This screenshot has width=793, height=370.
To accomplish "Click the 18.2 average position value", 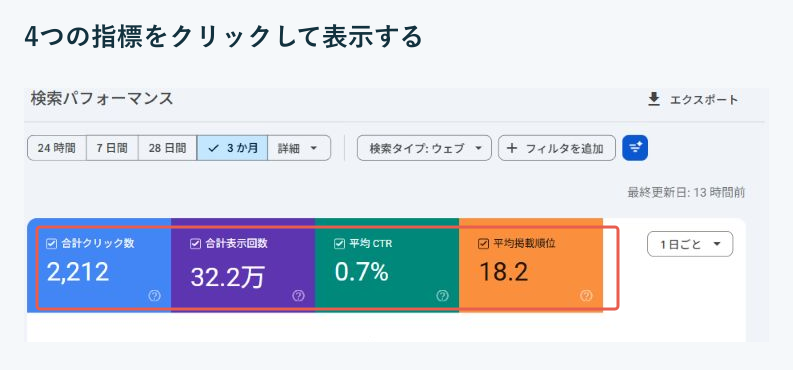I will [x=503, y=272].
